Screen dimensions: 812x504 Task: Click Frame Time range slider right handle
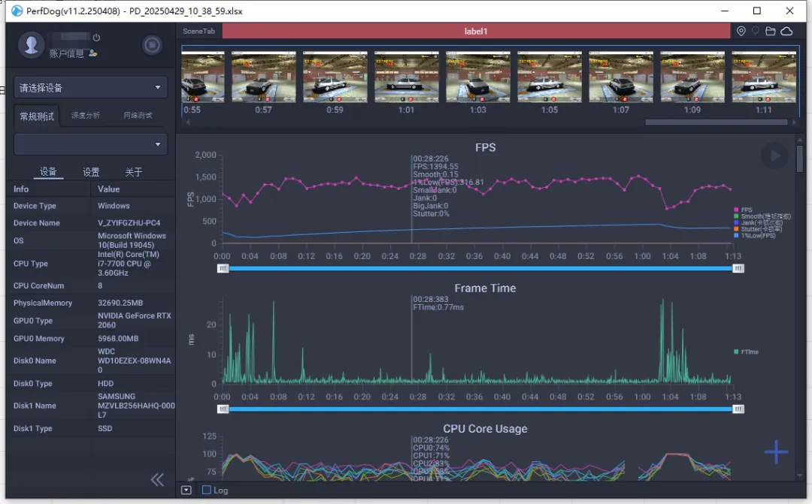(x=738, y=409)
